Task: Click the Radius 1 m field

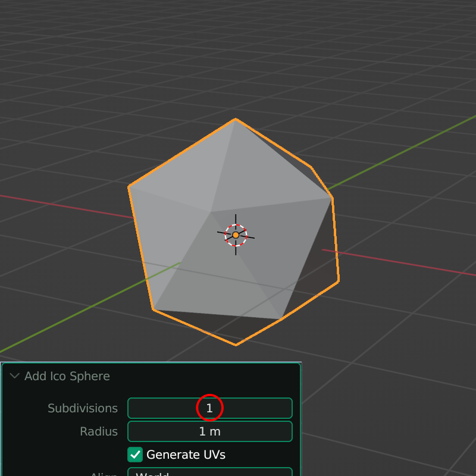Action: pyautogui.click(x=210, y=431)
